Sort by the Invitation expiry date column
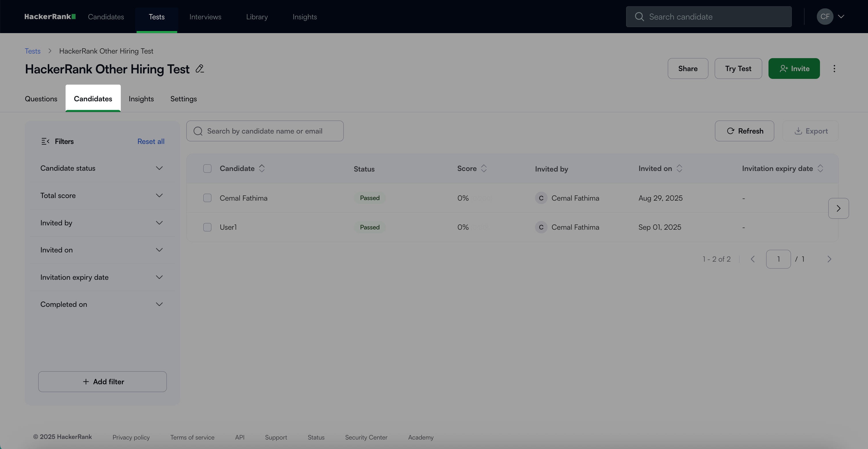This screenshot has width=868, height=449. point(821,169)
